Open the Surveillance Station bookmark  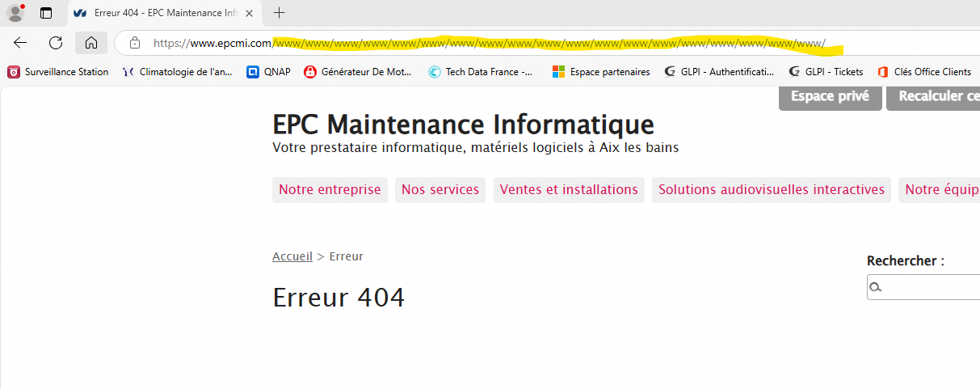(58, 72)
